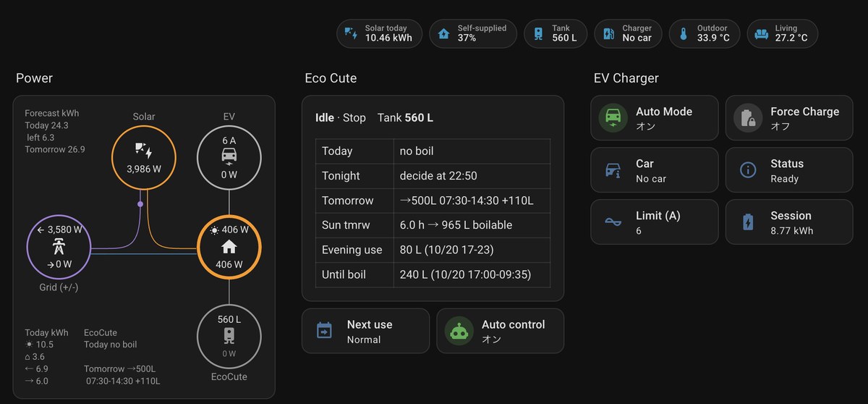Open the Living 27.2 °C chip

click(782, 33)
